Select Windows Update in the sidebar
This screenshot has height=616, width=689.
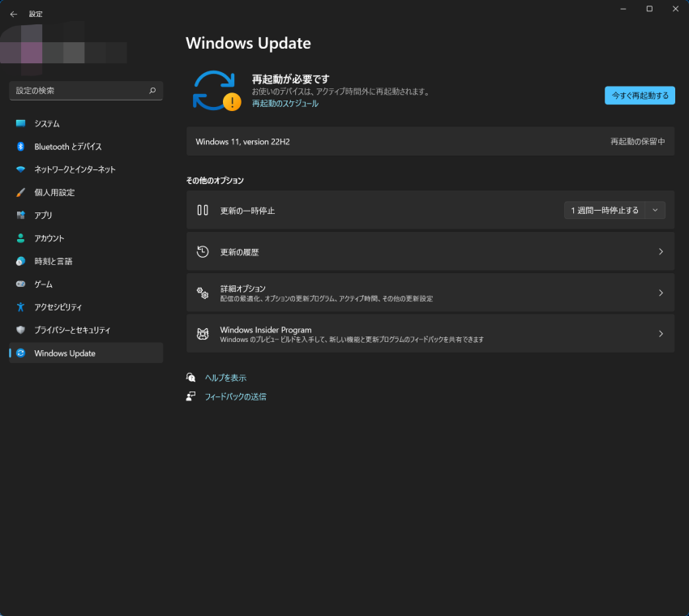coord(86,353)
